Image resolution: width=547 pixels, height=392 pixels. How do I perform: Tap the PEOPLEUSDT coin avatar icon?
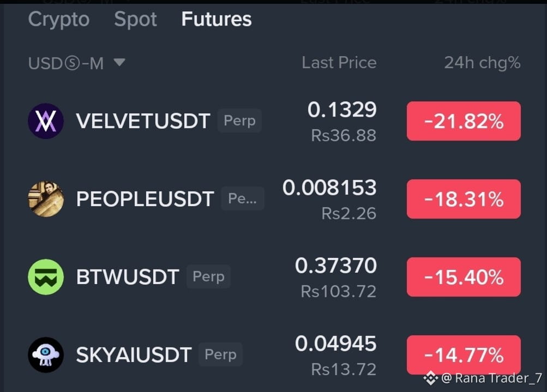[x=46, y=199]
